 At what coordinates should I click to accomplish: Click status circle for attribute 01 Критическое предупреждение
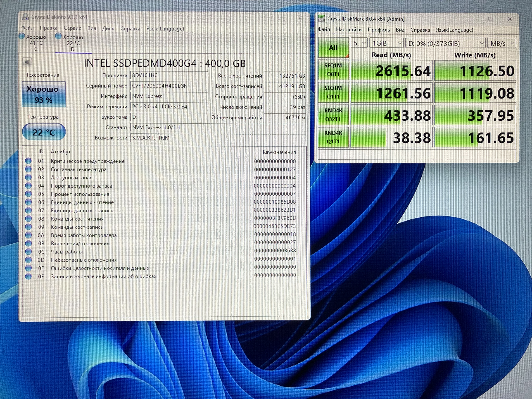pyautogui.click(x=28, y=161)
